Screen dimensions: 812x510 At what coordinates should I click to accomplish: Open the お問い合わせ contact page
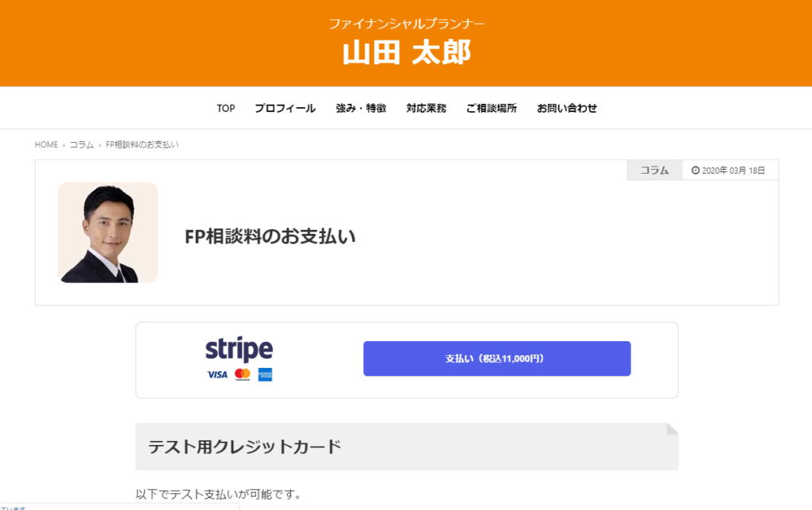click(567, 108)
